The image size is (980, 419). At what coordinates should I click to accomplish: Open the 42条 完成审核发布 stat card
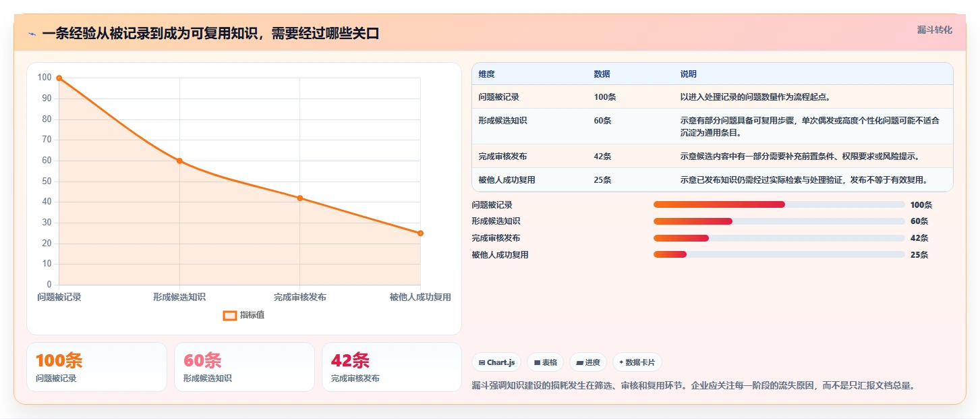point(392,367)
